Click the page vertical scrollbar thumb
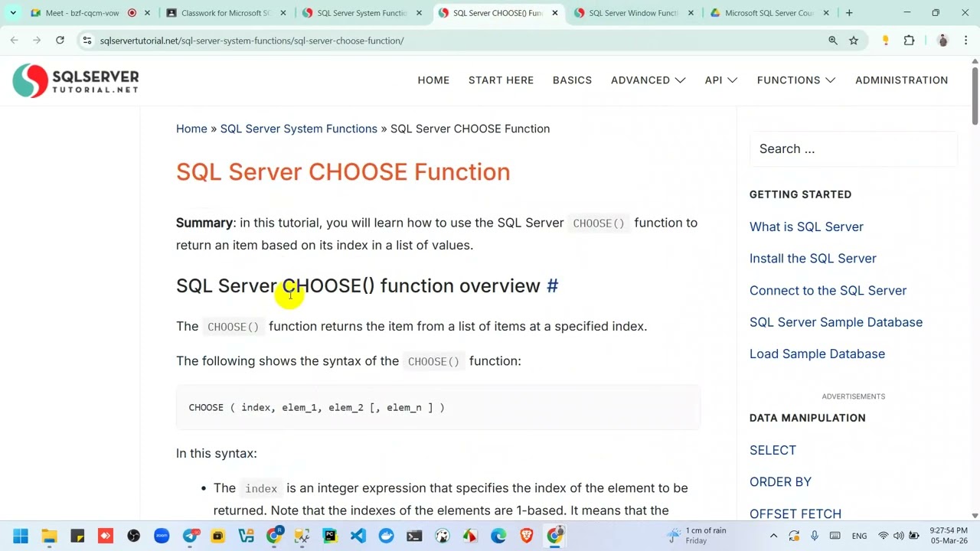Viewport: 980px width, 551px height. pos(975,95)
